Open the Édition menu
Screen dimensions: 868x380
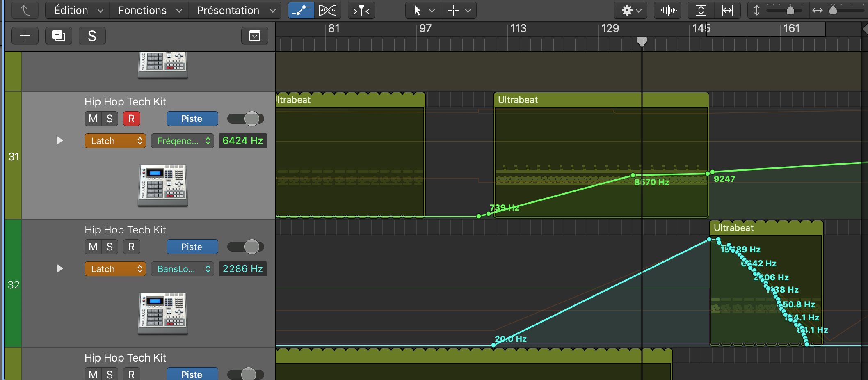pyautogui.click(x=78, y=10)
